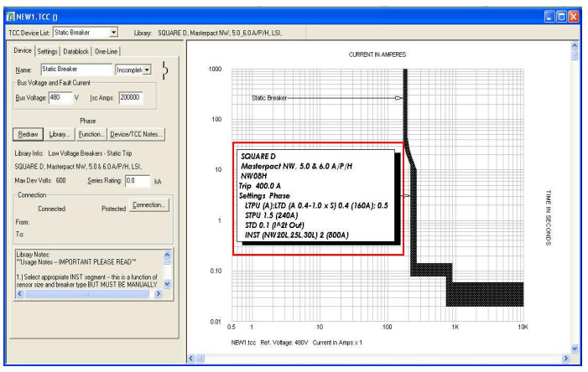Click the Isc Amps input field

[131, 97]
